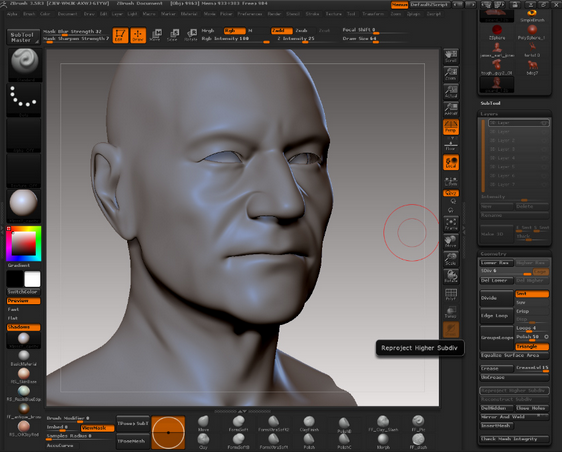Click the Frame view icon
Viewport: 562px width, 452px height.
coord(451,224)
